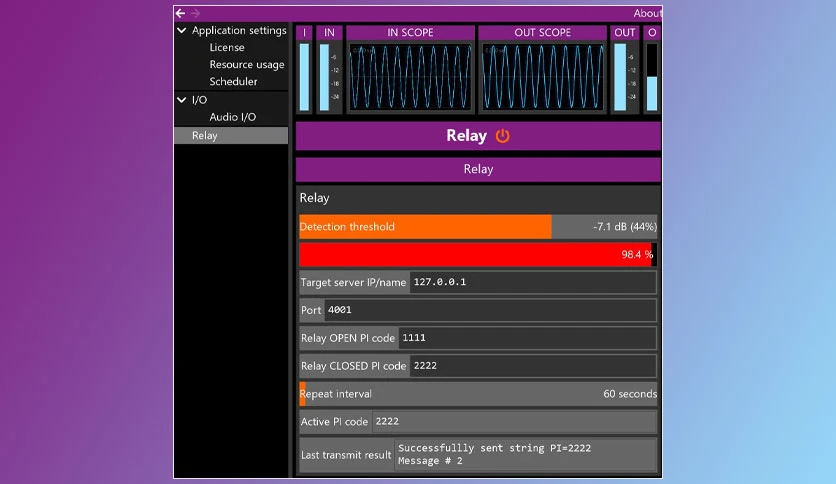Viewport: 836px width, 484px height.
Task: Open the Resource usage page
Action: tap(247, 64)
